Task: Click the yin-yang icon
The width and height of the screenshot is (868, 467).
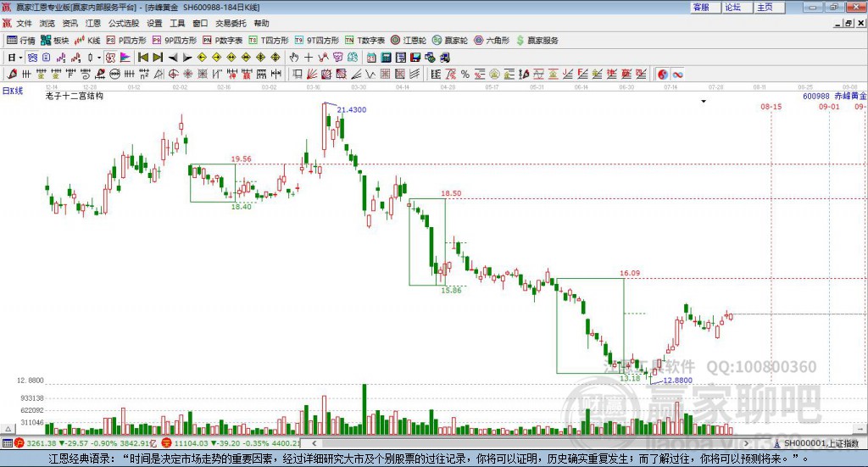Action: coord(662,74)
